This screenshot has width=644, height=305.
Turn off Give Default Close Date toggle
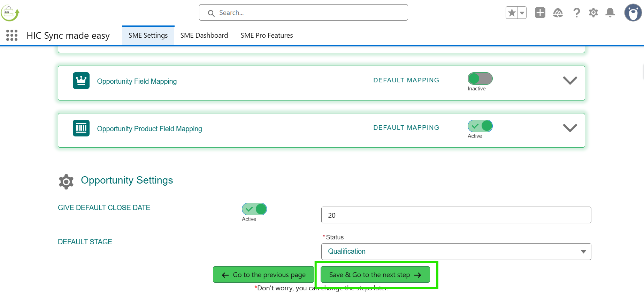[x=254, y=209]
